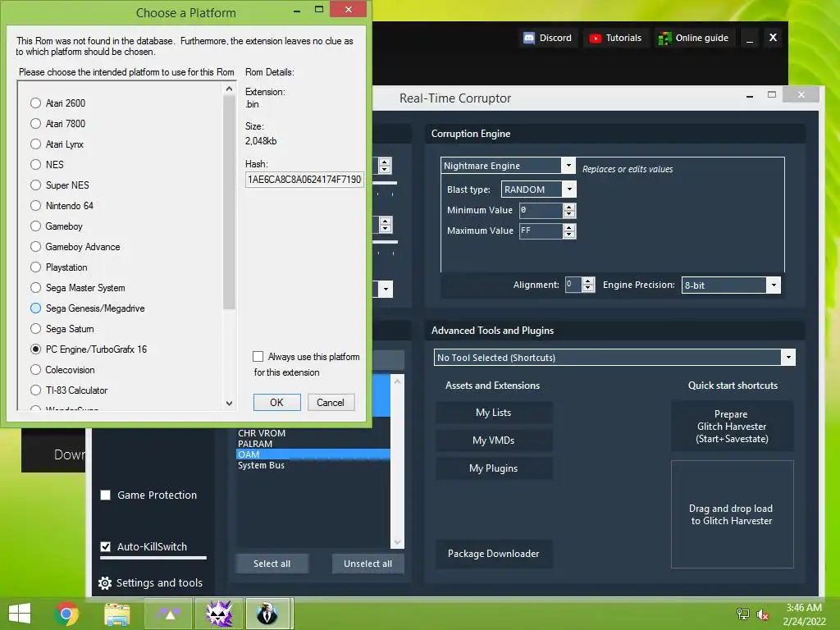Open My VMDs

(x=493, y=441)
